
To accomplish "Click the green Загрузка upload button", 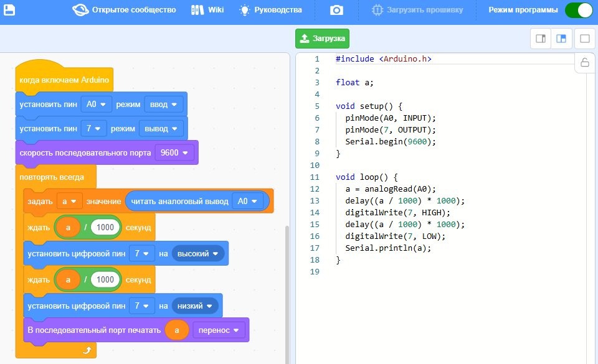I will (x=322, y=39).
